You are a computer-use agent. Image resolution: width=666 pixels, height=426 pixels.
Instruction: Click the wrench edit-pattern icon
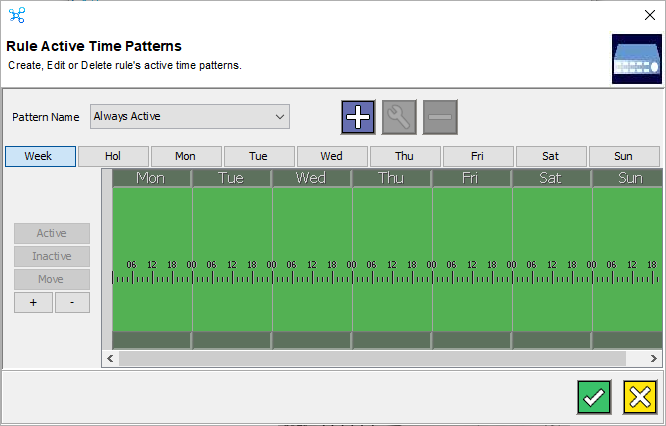pyautogui.click(x=399, y=117)
